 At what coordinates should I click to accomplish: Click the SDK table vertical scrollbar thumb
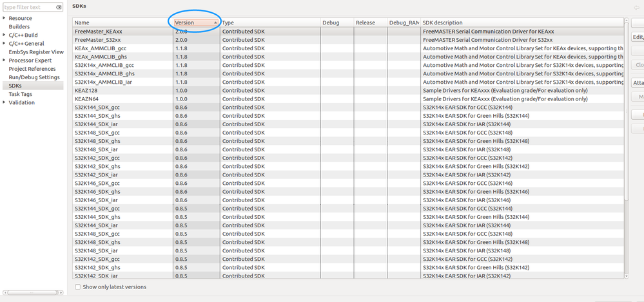627,113
